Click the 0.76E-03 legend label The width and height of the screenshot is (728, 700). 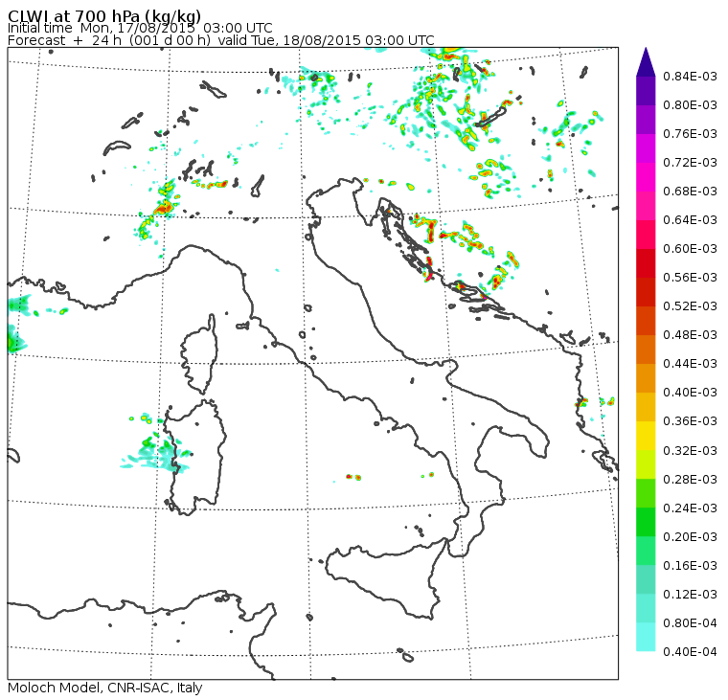[x=690, y=134]
